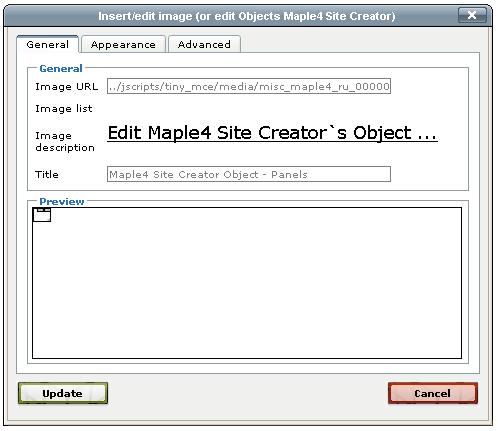Click the Image description label

(x=65, y=142)
